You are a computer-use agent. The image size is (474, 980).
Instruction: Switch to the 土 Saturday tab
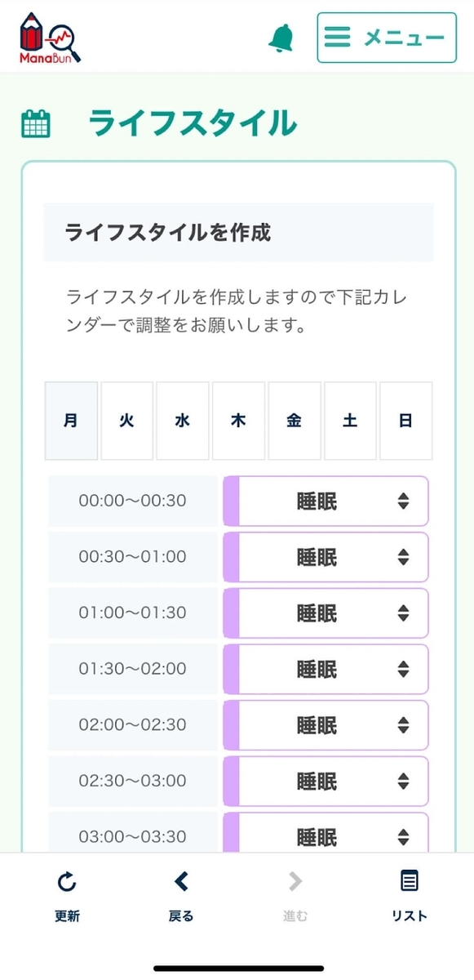coord(350,421)
